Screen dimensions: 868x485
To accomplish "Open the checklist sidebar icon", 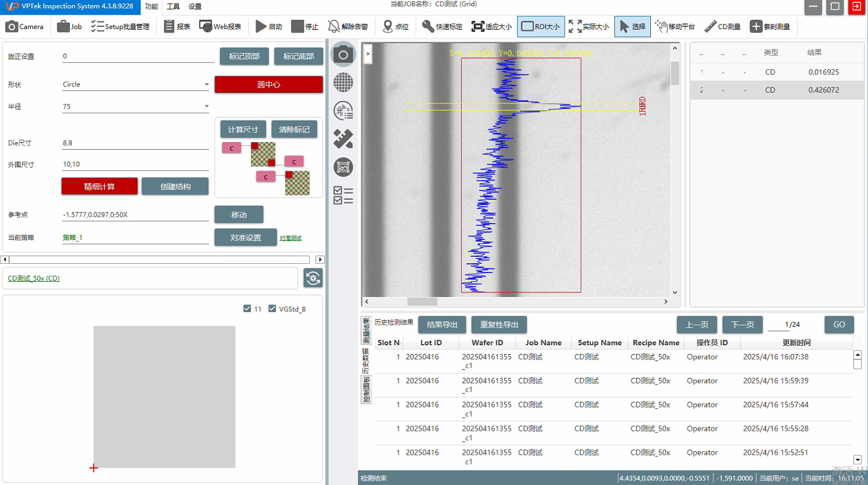I will (343, 195).
